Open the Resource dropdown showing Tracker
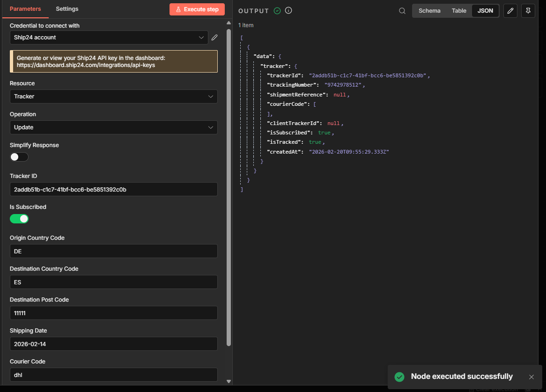Screen dimensions: 546x392 coord(113,96)
